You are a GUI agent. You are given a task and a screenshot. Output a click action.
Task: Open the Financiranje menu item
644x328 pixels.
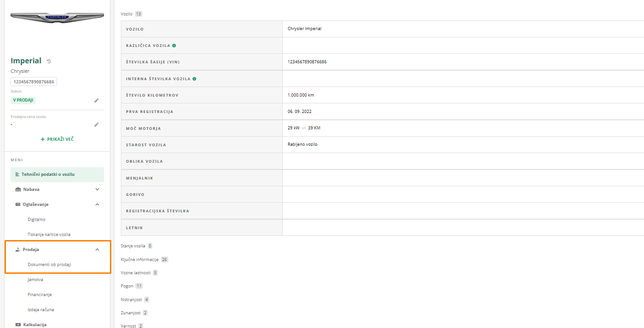pyautogui.click(x=40, y=295)
